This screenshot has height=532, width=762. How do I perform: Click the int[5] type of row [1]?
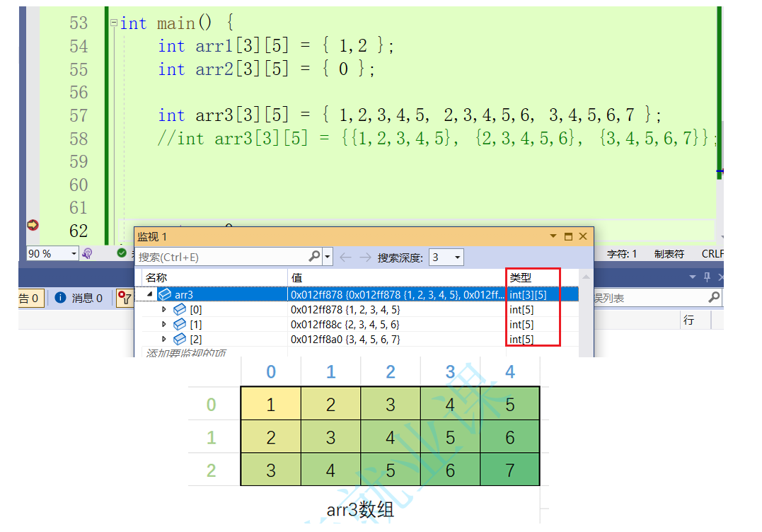(521, 324)
